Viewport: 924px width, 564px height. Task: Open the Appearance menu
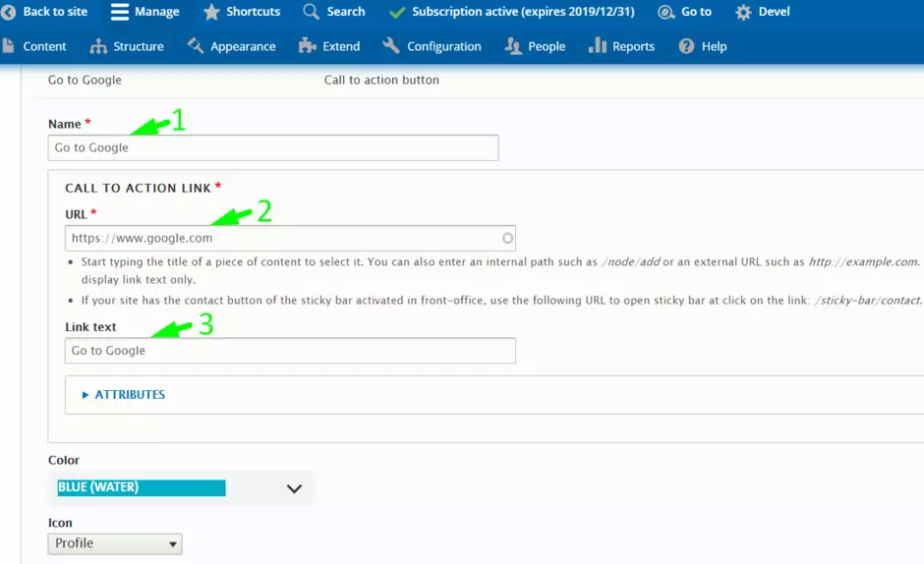(242, 46)
